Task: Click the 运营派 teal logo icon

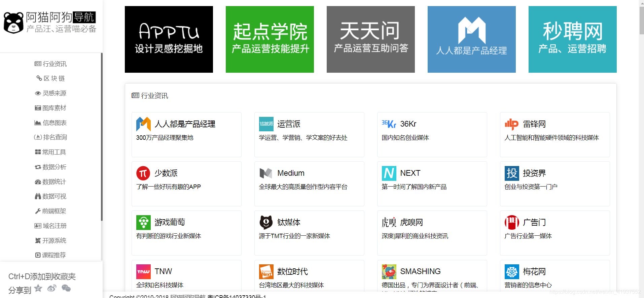Action: tap(266, 124)
